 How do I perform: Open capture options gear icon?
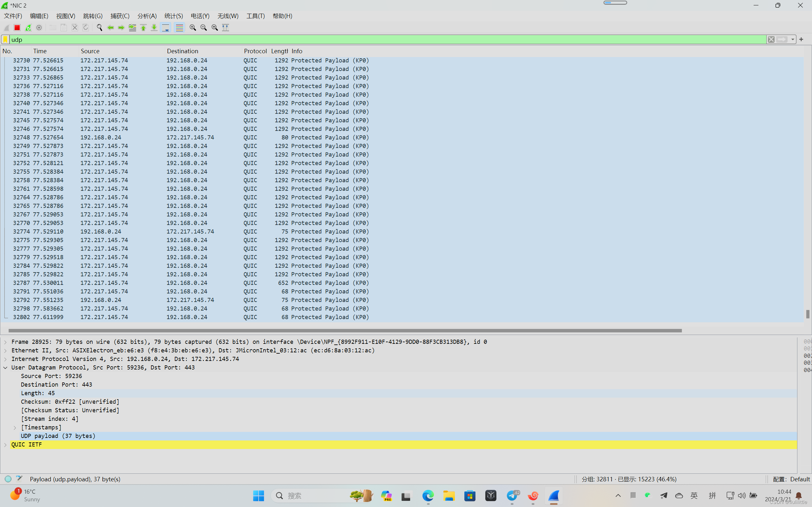(39, 28)
